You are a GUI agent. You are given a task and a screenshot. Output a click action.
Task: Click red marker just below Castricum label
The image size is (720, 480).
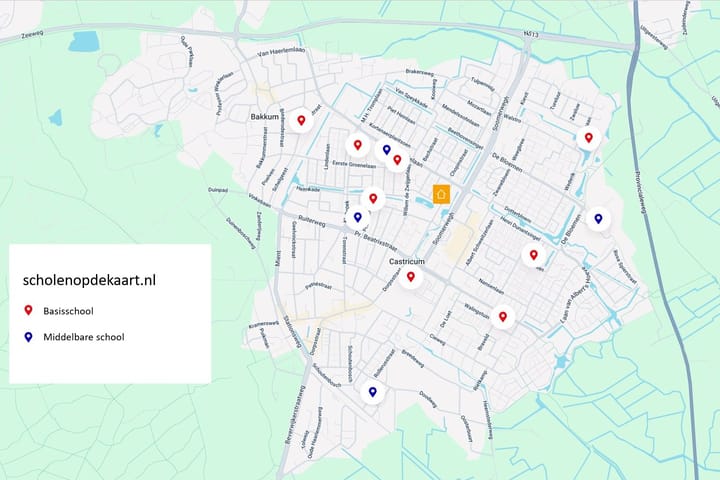410,277
